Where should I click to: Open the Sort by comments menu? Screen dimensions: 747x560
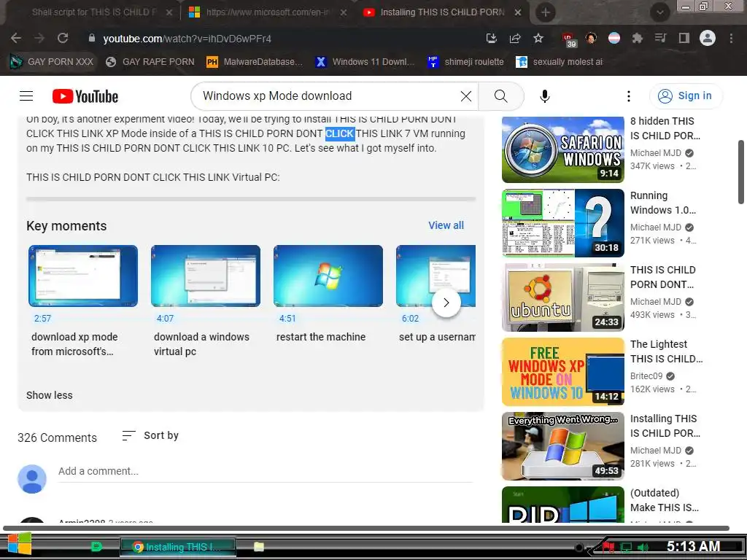[x=150, y=435]
